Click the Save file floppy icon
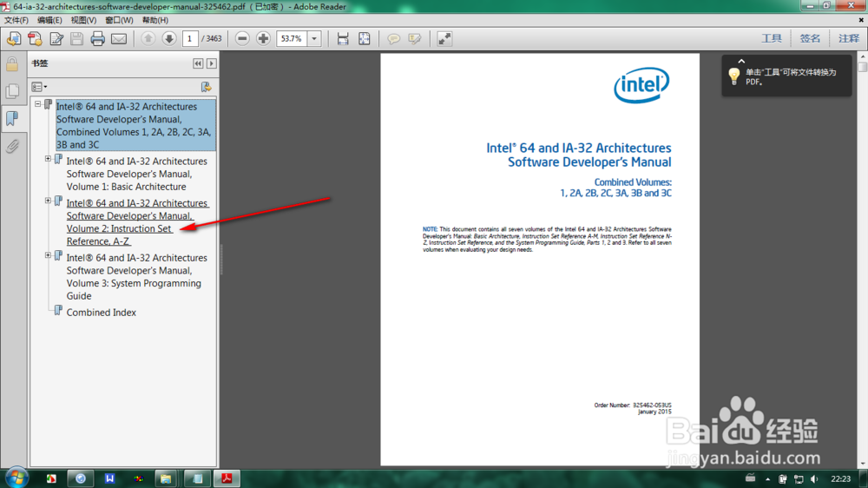 pyautogui.click(x=77, y=39)
